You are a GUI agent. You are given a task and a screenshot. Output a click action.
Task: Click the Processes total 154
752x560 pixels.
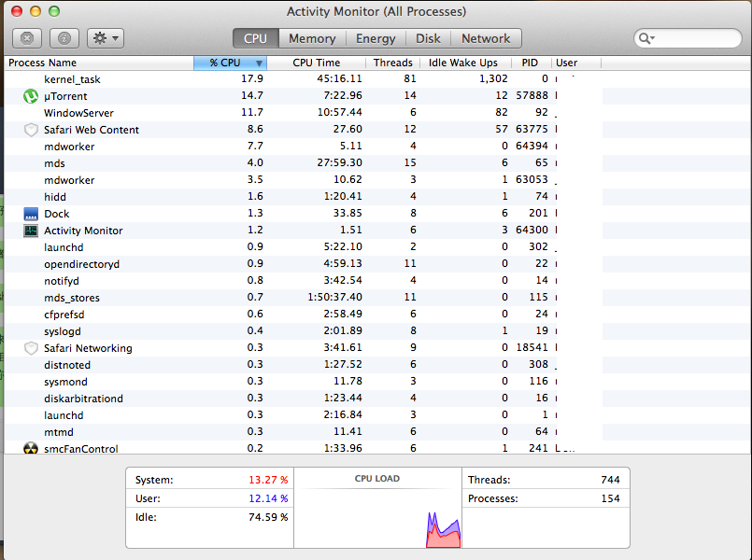(611, 498)
